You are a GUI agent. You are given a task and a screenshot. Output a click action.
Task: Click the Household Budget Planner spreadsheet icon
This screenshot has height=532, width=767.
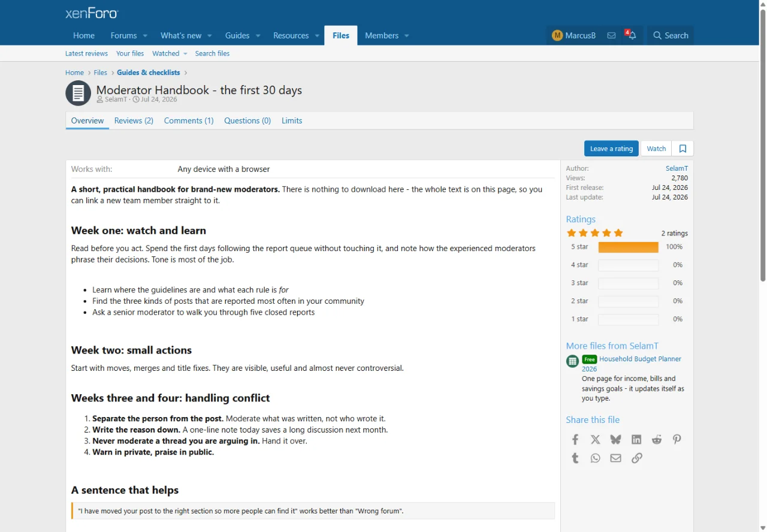point(572,361)
